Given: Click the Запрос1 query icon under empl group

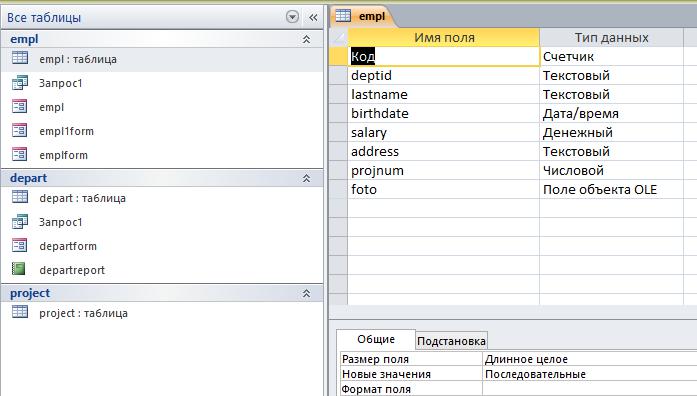Looking at the screenshot, I should click(x=20, y=83).
